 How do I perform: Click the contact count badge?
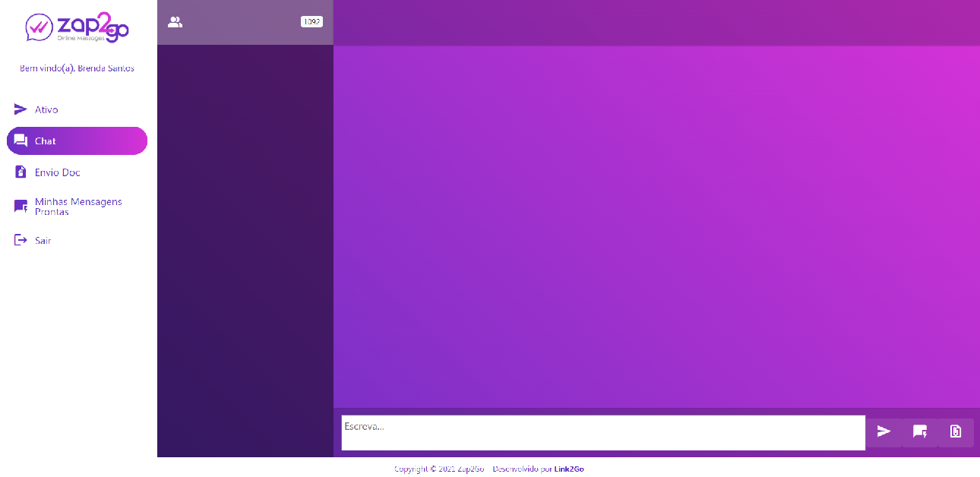click(x=311, y=22)
